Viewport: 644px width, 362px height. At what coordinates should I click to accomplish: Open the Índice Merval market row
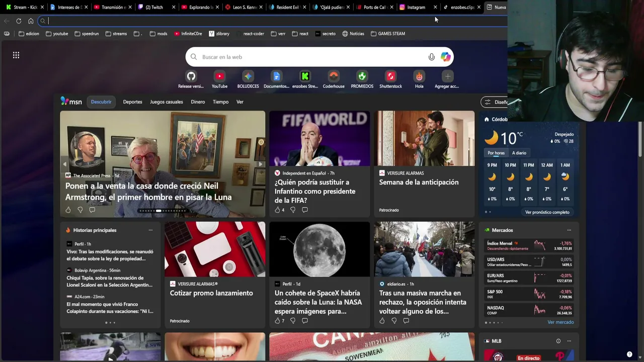[529, 246]
